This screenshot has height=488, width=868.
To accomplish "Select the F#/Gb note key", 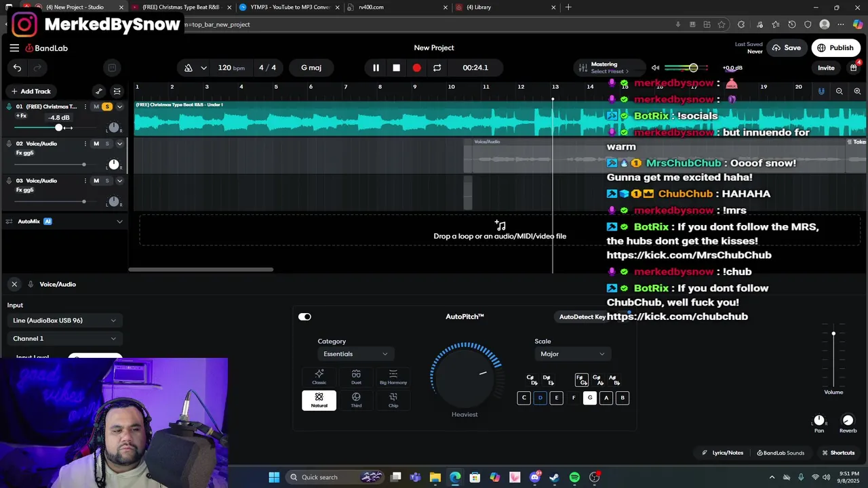I will coord(581,380).
